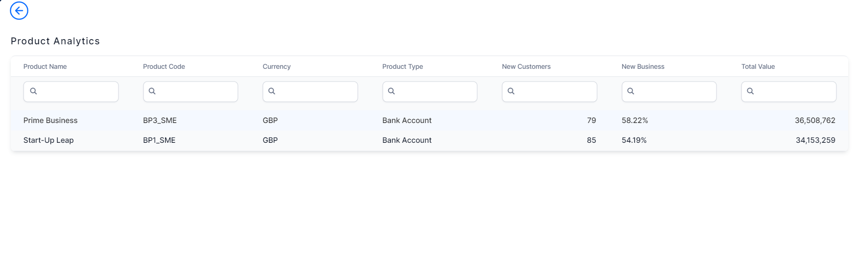Image resolution: width=868 pixels, height=271 pixels.
Task: Sort by Product Code column header
Action: pos(164,66)
